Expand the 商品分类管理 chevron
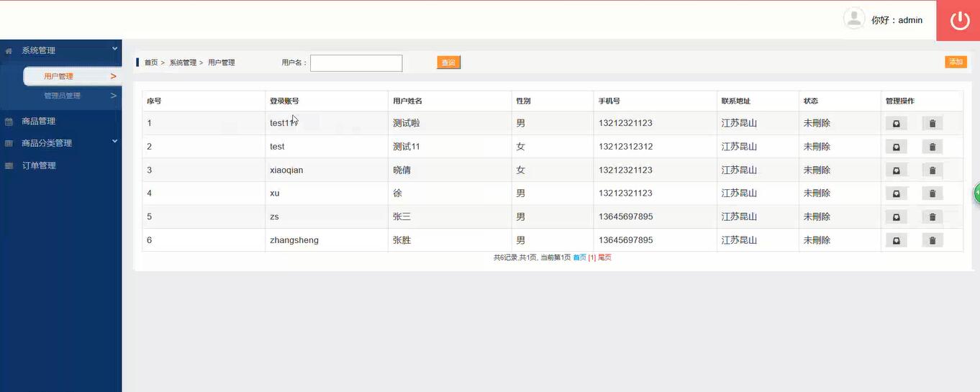The width and height of the screenshot is (980, 392). [114, 142]
